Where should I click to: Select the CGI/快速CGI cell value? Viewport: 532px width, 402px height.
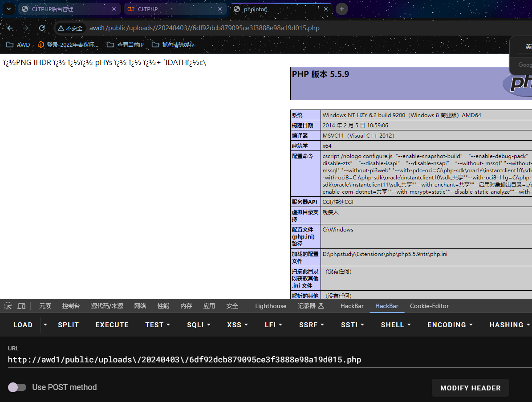[338, 202]
